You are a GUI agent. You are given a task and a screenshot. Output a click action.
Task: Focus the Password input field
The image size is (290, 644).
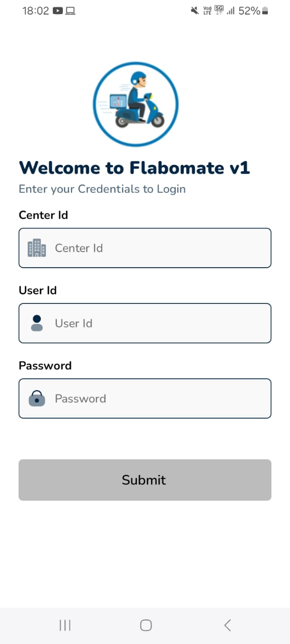145,398
